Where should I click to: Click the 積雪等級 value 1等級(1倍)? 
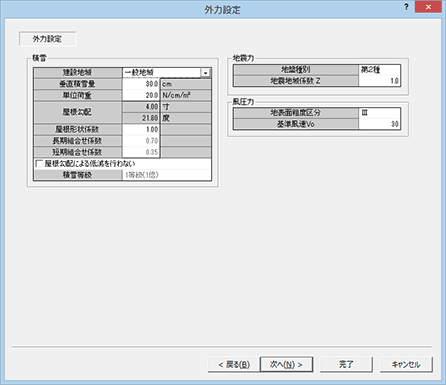(167, 175)
